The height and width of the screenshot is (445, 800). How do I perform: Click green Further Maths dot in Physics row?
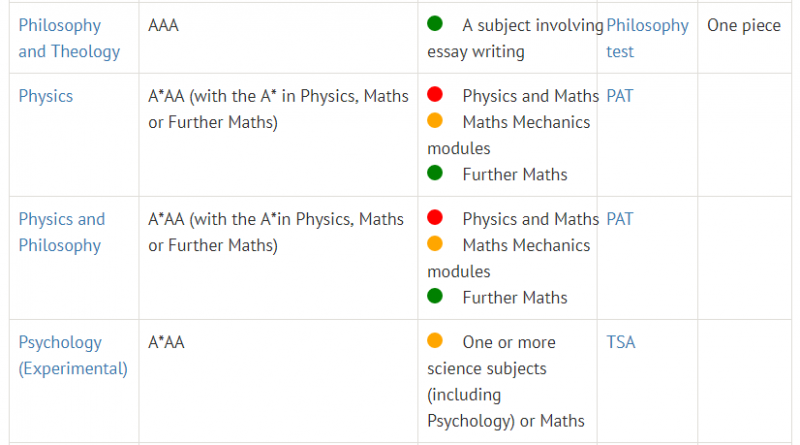[435, 173]
